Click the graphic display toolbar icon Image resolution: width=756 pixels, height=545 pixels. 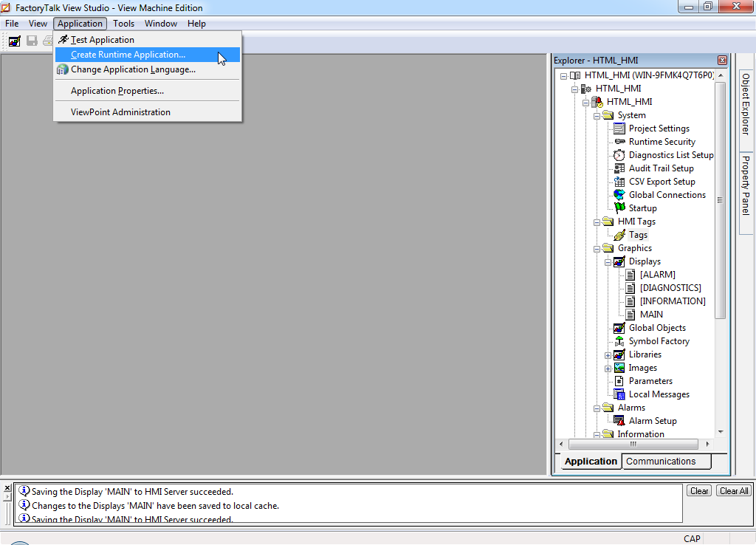point(15,41)
